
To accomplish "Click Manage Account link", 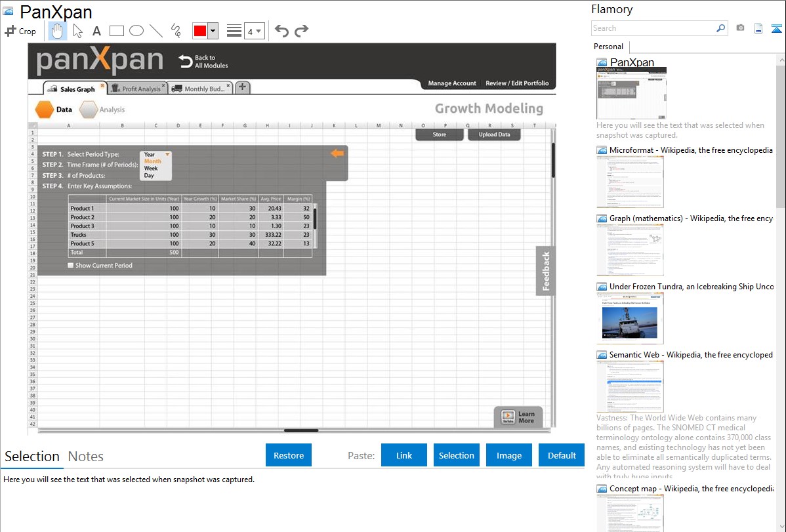I will pyautogui.click(x=452, y=83).
